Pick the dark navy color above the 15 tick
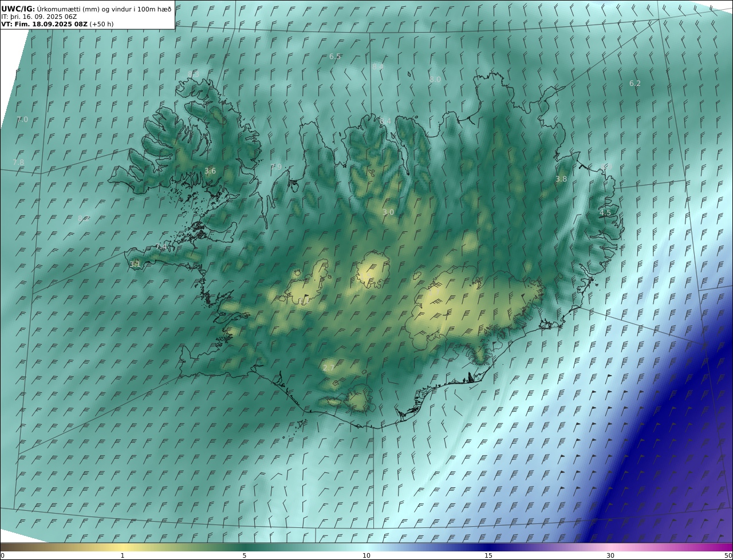The image size is (733, 560). [488, 546]
